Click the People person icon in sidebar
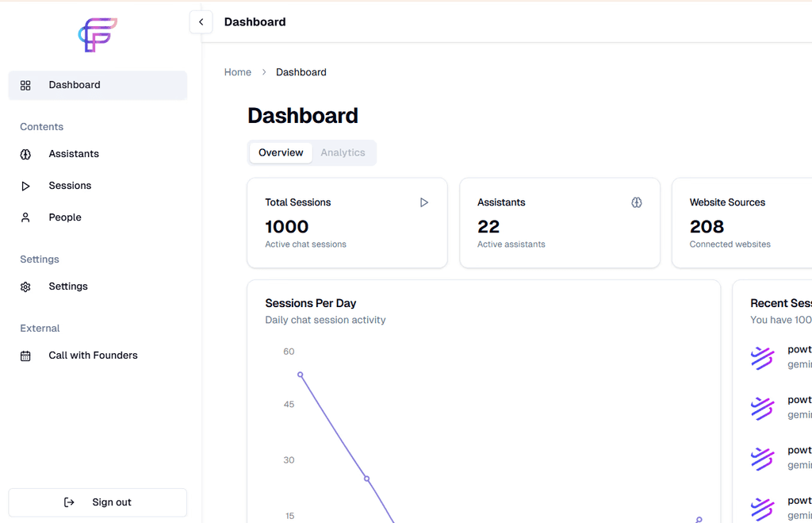 [25, 217]
